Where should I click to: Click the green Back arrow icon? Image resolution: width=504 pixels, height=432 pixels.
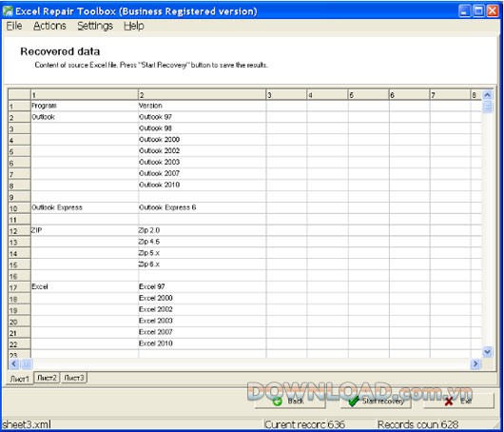277,402
